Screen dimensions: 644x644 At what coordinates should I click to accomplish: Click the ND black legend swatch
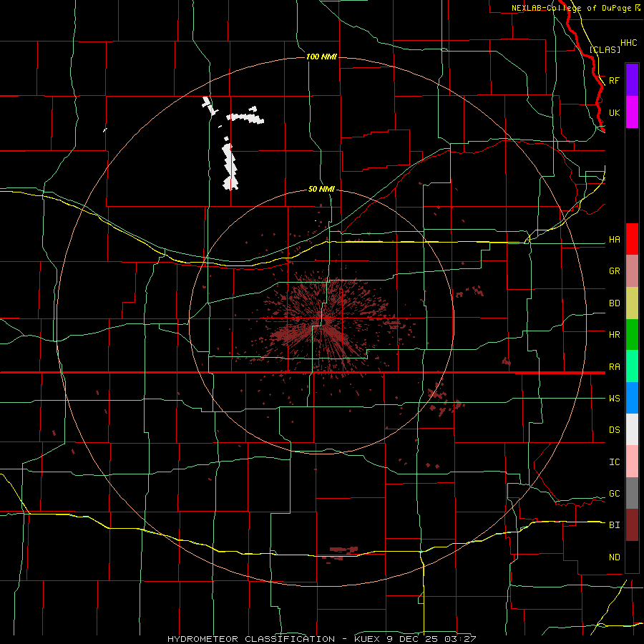tap(632, 557)
